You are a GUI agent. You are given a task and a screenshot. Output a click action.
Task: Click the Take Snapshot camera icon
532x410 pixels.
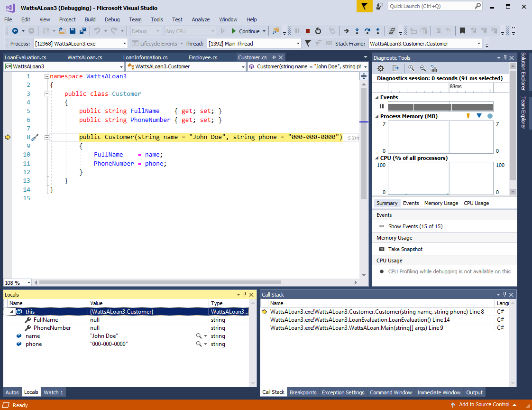[382, 249]
